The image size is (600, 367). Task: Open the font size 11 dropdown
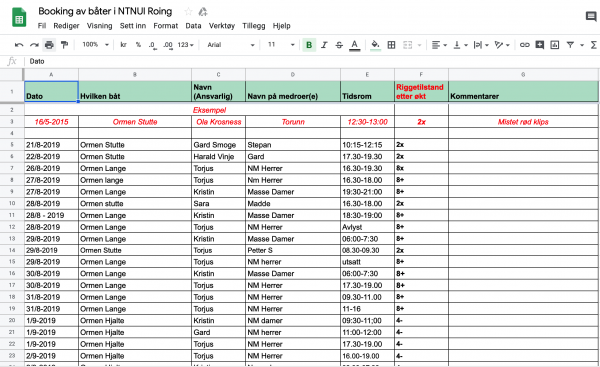pos(281,45)
